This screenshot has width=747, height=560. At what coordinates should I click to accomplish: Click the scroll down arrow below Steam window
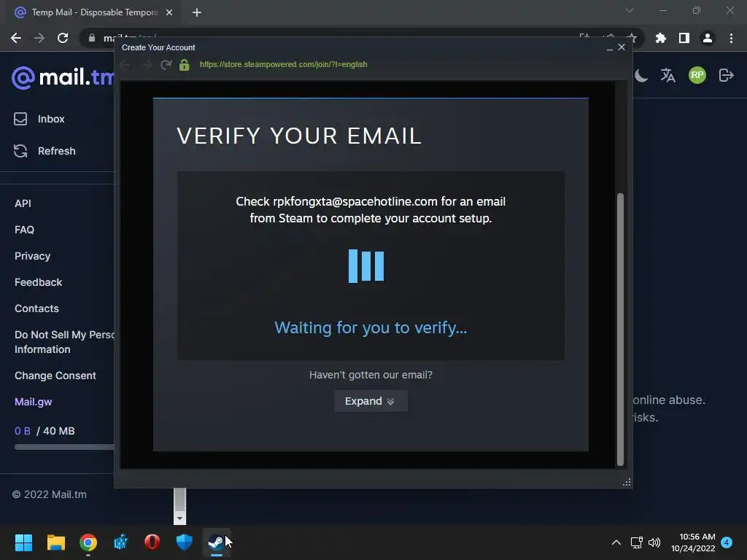[x=179, y=518]
